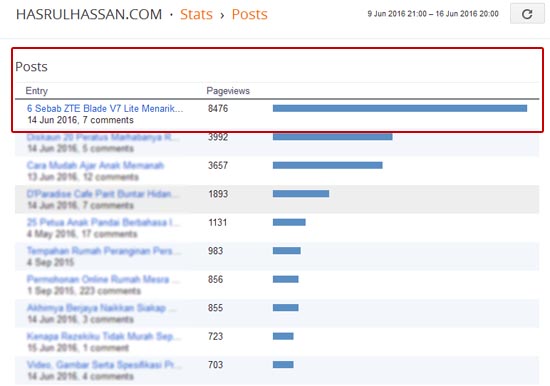This screenshot has width=550, height=386.
Task: Click the 856 pageviews value
Action: (215, 279)
